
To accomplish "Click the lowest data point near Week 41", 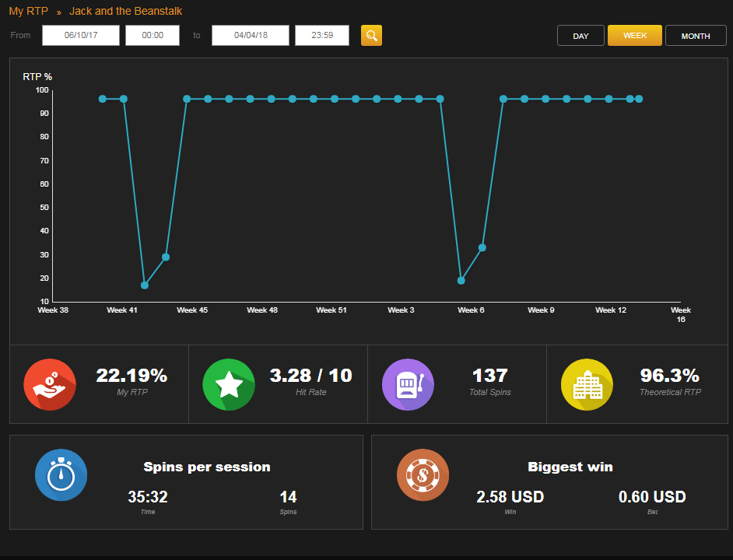I will pyautogui.click(x=145, y=285).
